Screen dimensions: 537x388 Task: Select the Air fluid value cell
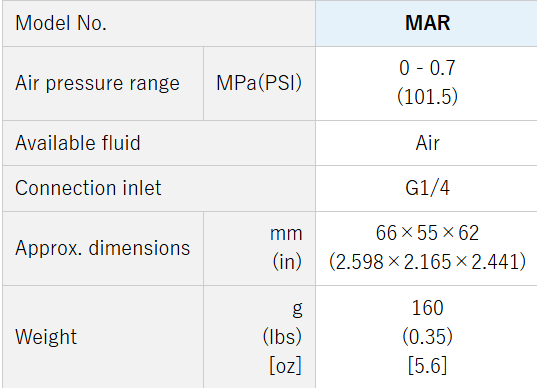(427, 143)
